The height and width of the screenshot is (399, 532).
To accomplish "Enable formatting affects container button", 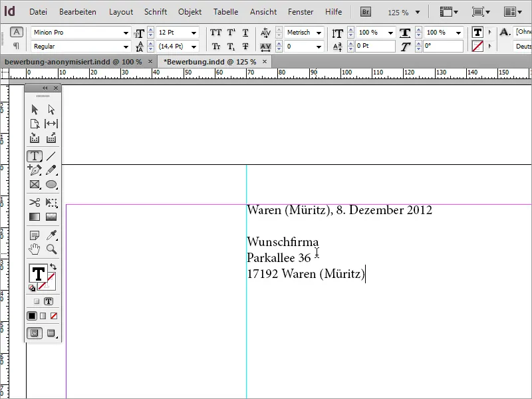I will click(37, 301).
